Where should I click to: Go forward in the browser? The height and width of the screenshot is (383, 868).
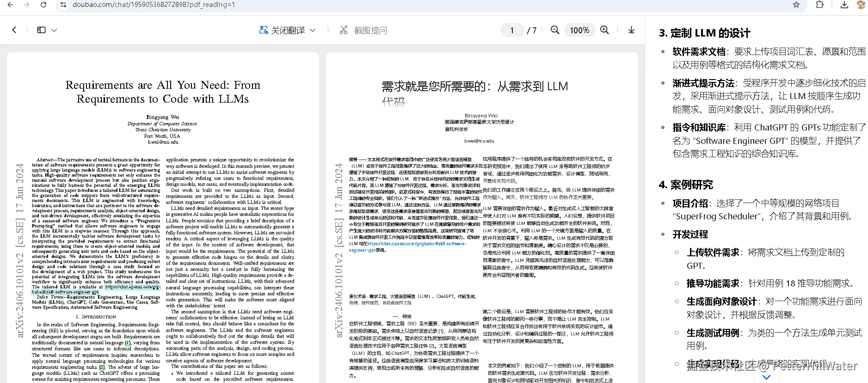27,5
